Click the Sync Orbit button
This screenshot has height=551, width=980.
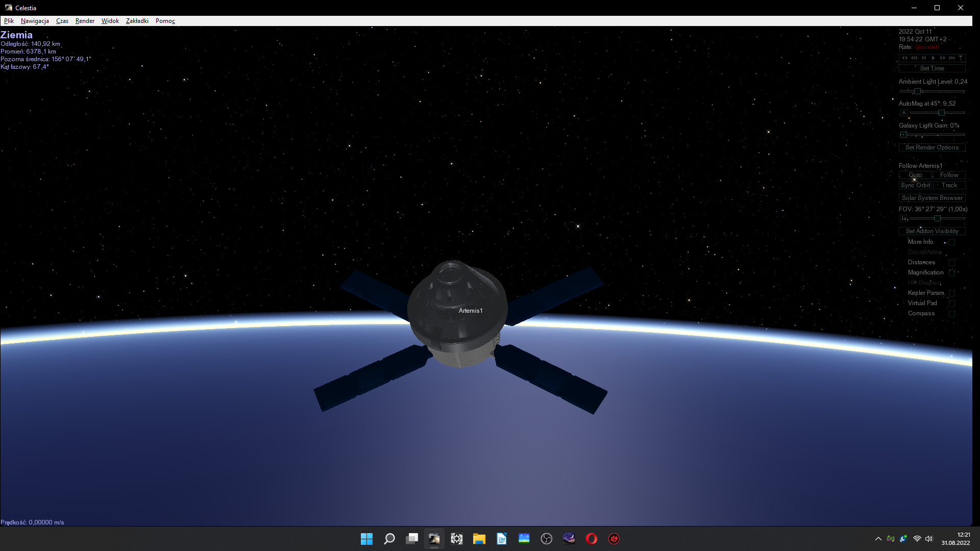pos(915,185)
